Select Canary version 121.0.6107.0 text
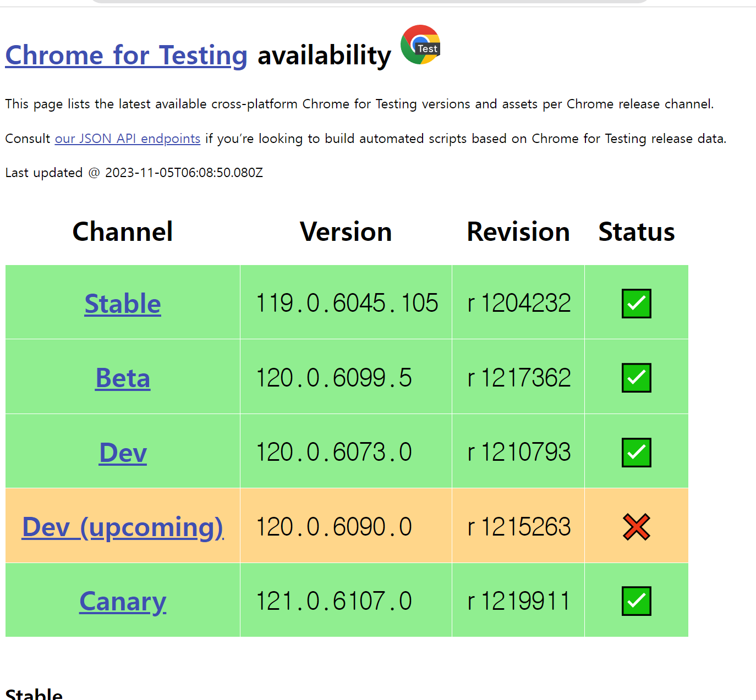The height and width of the screenshot is (700, 756). pyautogui.click(x=334, y=601)
